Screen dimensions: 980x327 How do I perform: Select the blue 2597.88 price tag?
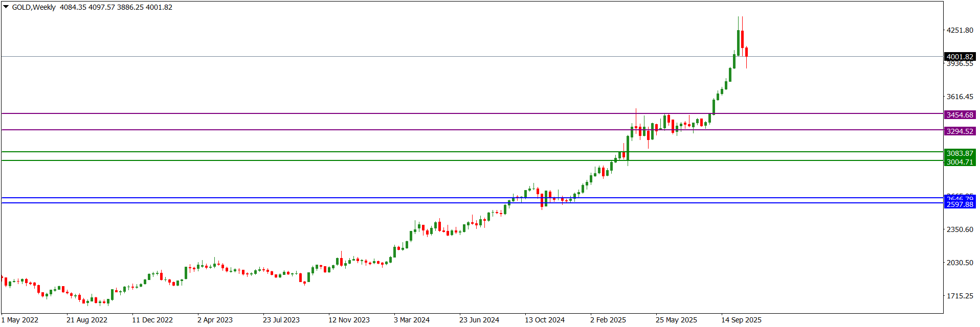click(x=960, y=204)
